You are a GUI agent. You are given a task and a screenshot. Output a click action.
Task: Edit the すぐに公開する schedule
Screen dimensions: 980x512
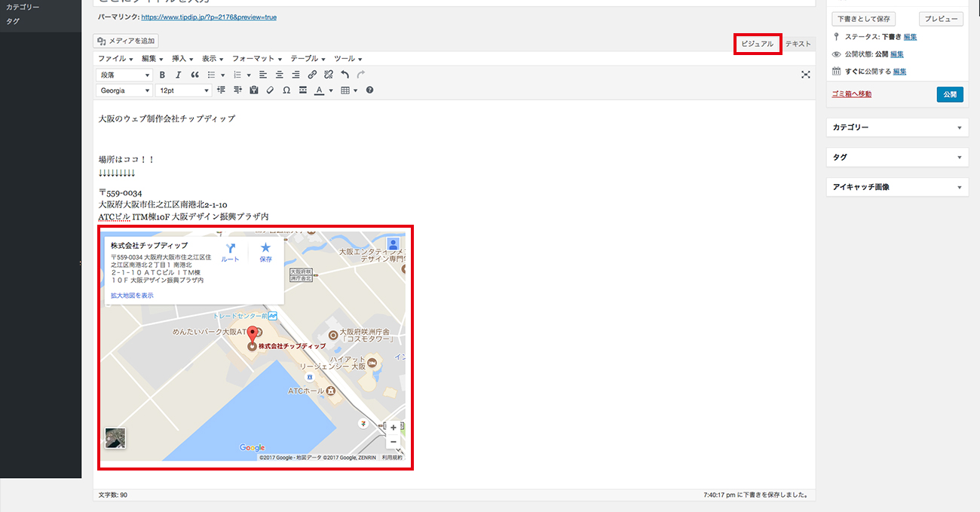pyautogui.click(x=899, y=72)
